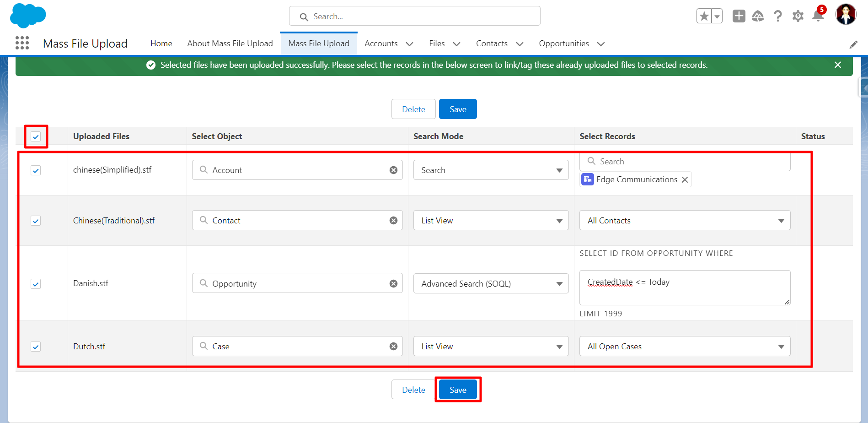Click the Opportunity object lookup field

point(297,284)
